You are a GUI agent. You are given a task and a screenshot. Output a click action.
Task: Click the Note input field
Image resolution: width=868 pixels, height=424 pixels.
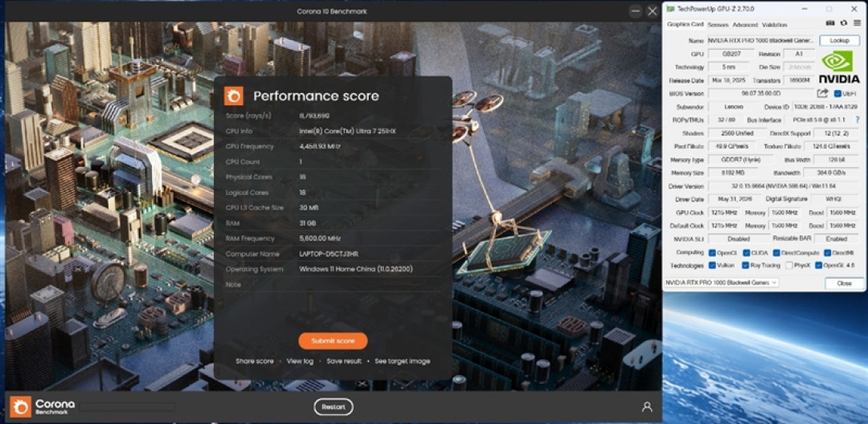tap(370, 284)
